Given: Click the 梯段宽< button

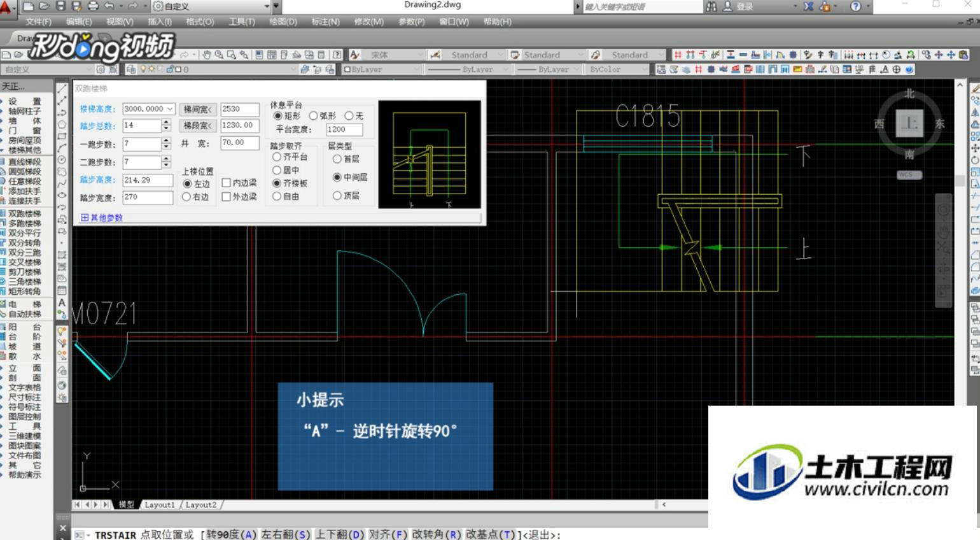Looking at the screenshot, I should [198, 126].
